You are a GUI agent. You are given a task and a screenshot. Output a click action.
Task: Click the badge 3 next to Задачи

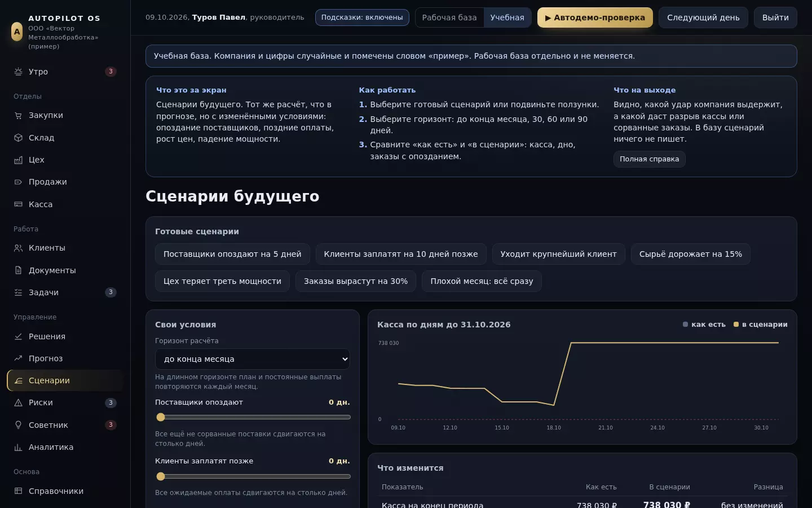[x=111, y=292]
